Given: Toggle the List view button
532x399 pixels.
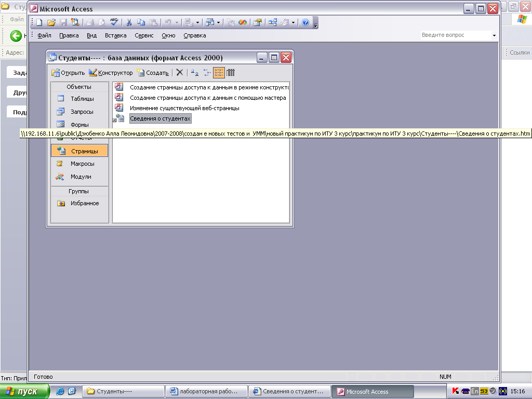Looking at the screenshot, I should point(219,72).
